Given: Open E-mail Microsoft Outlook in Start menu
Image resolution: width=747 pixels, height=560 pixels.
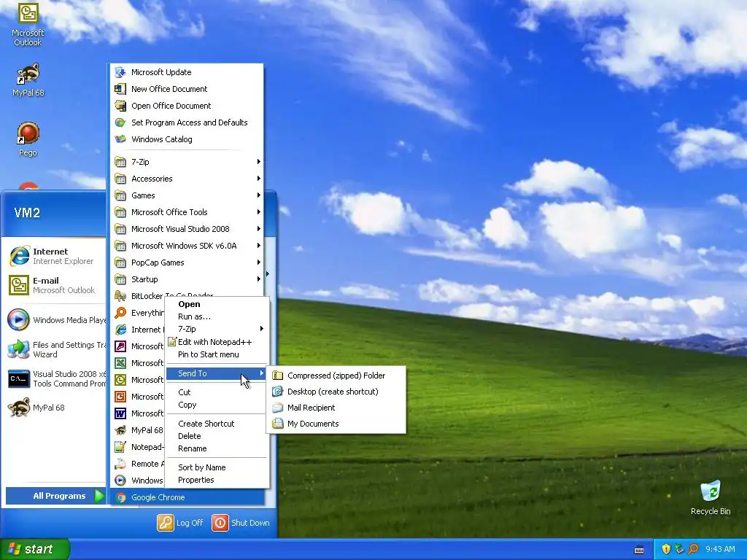Looking at the screenshot, I should [56, 285].
